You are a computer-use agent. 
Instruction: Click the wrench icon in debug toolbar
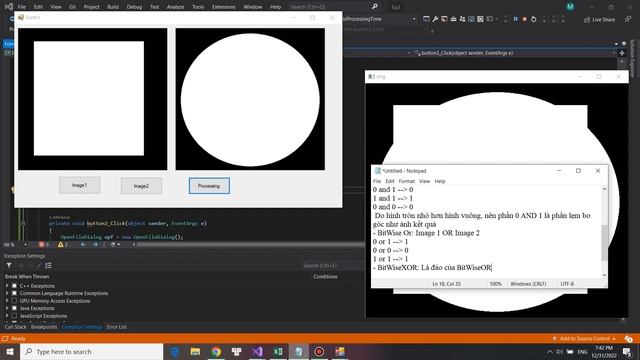(435, 19)
